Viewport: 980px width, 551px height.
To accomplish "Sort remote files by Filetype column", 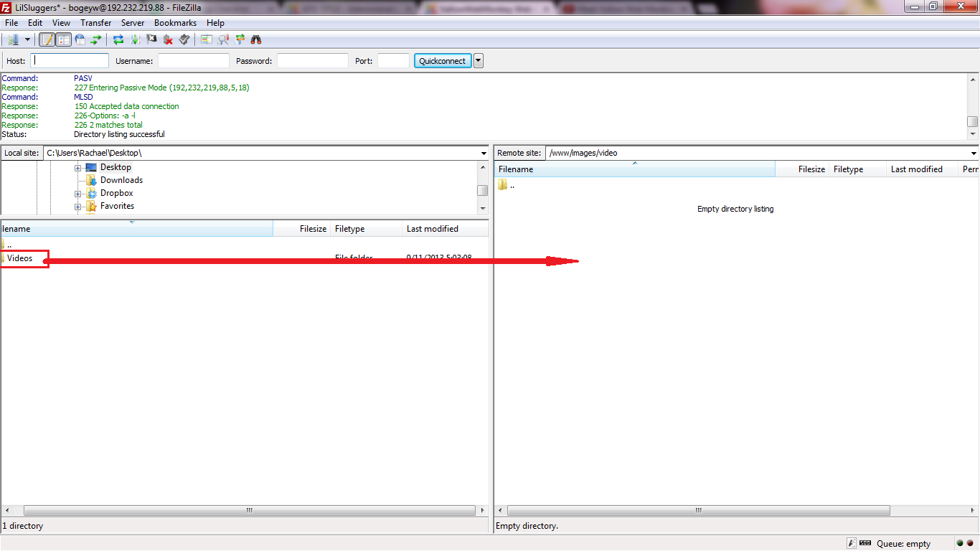I will [x=858, y=169].
